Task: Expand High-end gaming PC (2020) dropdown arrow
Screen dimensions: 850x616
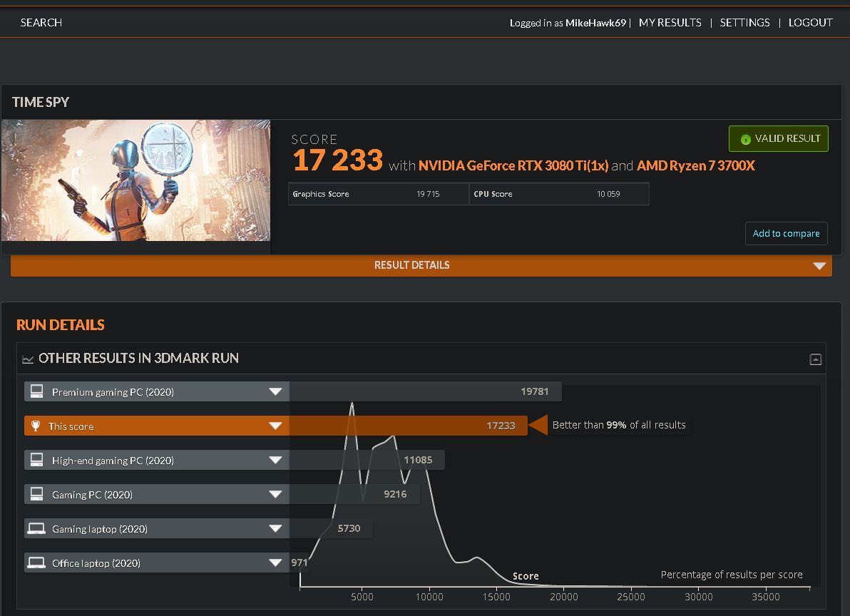Action: coord(275,460)
